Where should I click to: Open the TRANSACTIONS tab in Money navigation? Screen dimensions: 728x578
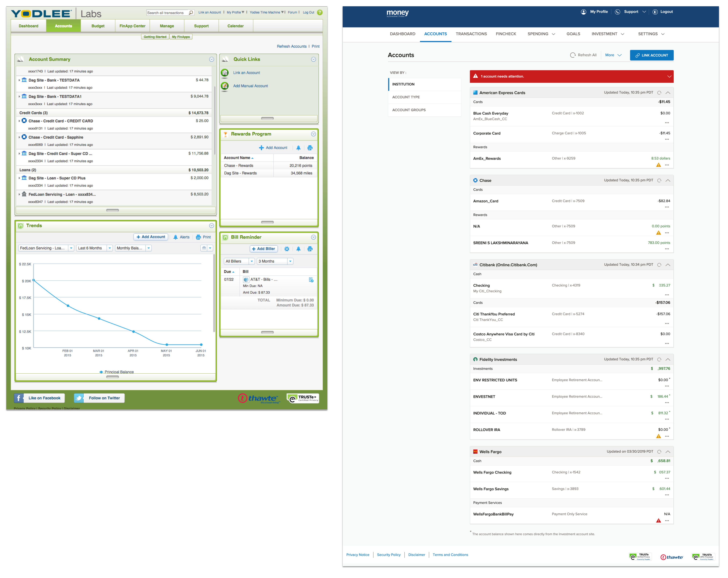click(471, 34)
